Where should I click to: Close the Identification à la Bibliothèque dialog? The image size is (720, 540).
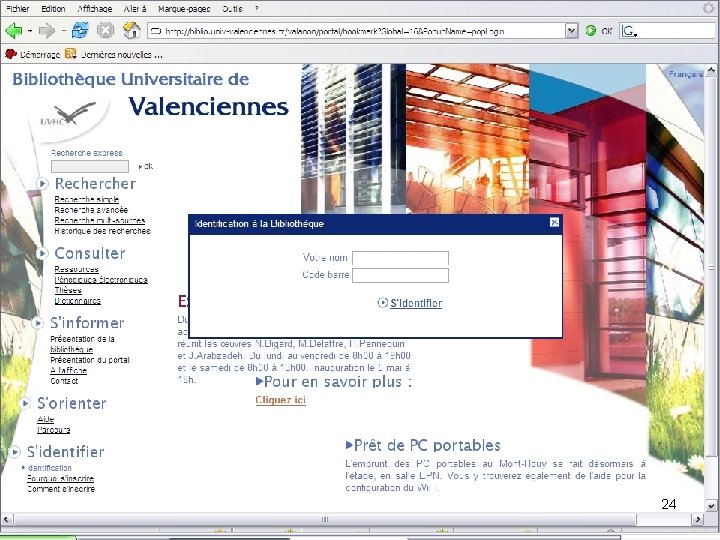(554, 222)
